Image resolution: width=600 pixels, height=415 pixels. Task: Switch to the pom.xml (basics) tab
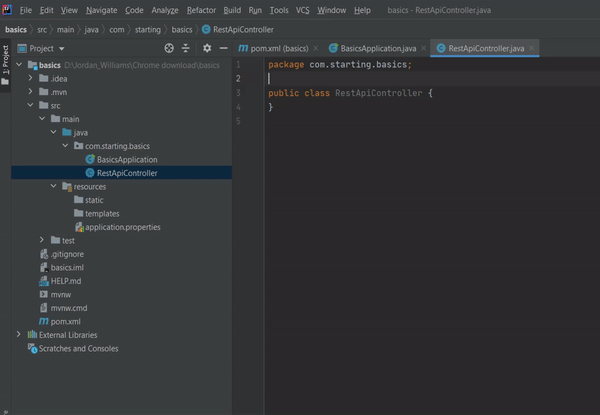[278, 49]
